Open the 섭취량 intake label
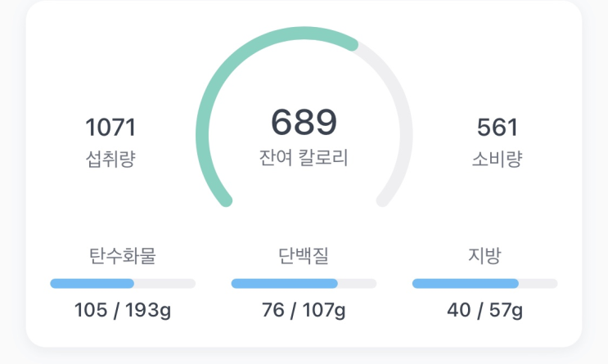 (110, 159)
